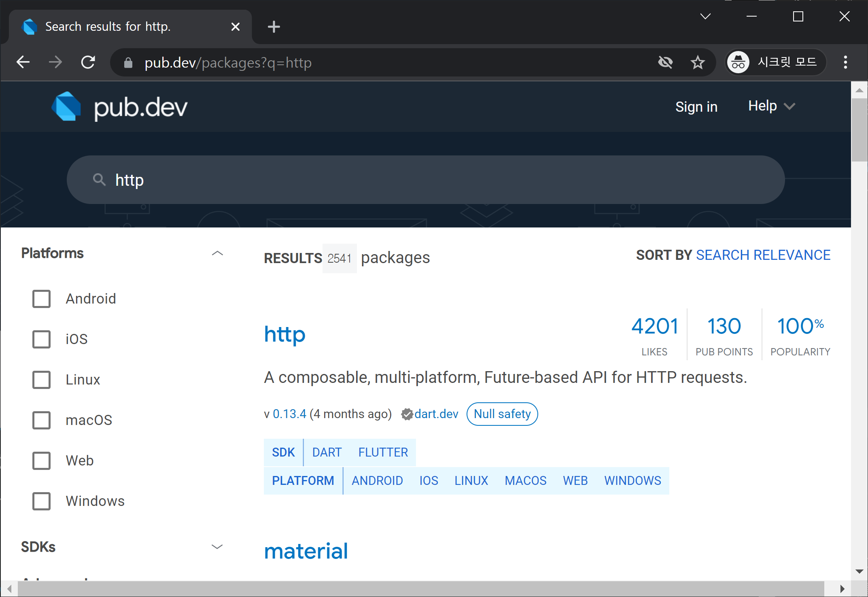Screen dimensions: 868x597
Task: Open the Help dropdown menu
Action: click(x=771, y=106)
